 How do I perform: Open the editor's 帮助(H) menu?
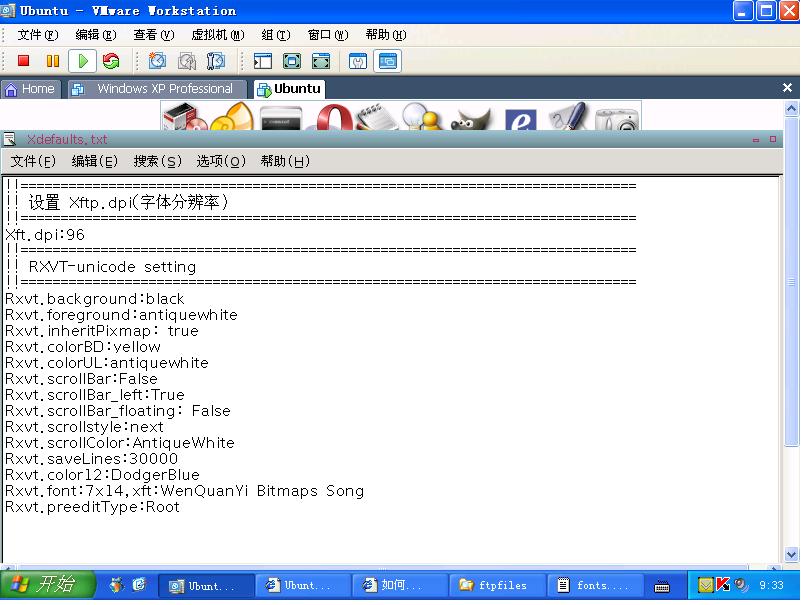[x=285, y=162]
